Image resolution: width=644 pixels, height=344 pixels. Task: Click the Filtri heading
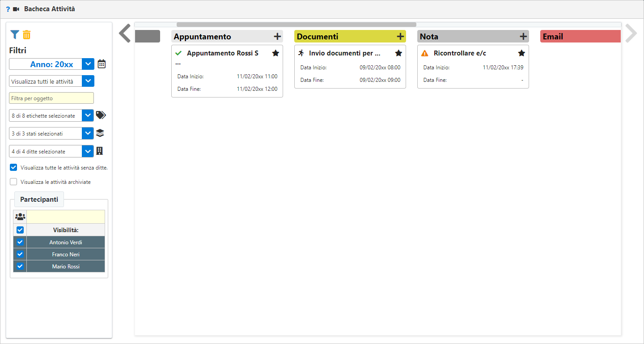click(x=18, y=51)
